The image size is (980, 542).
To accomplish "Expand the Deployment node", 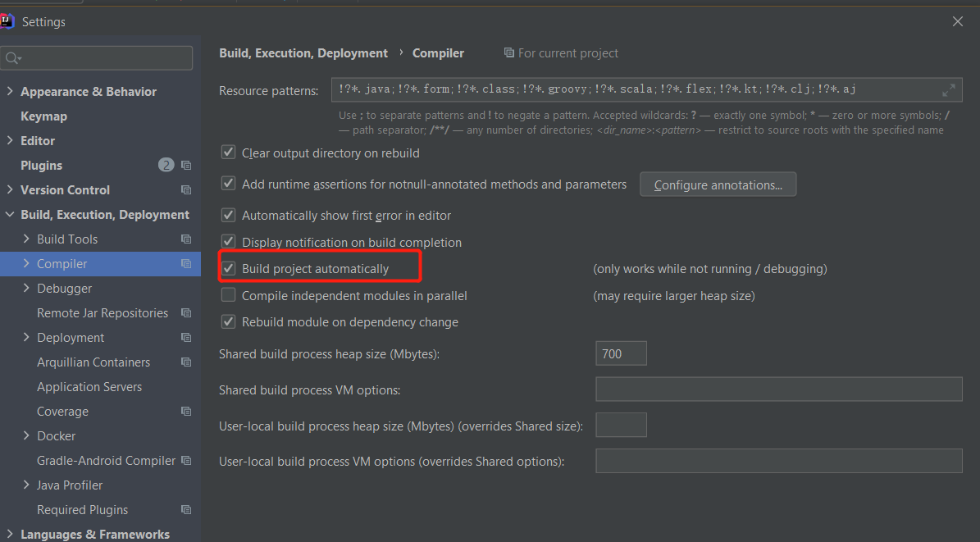I will click(x=26, y=338).
